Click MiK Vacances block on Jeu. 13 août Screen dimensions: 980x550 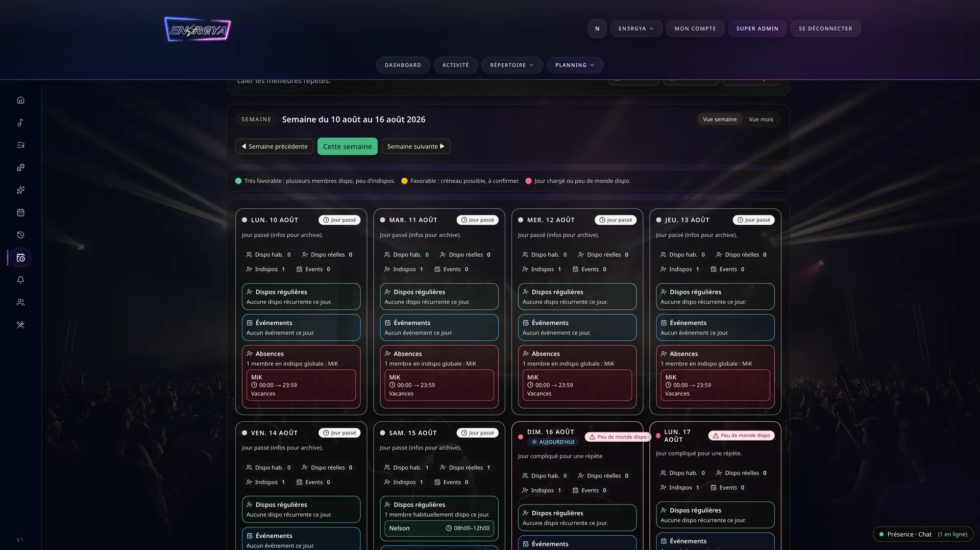(x=715, y=385)
